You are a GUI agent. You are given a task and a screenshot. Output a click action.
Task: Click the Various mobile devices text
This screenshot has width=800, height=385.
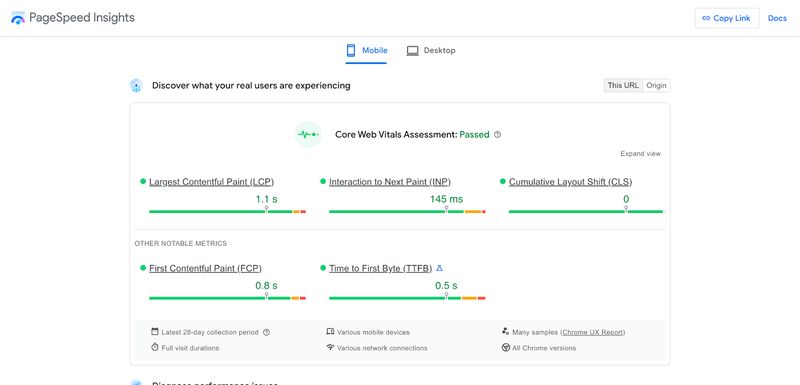click(373, 332)
